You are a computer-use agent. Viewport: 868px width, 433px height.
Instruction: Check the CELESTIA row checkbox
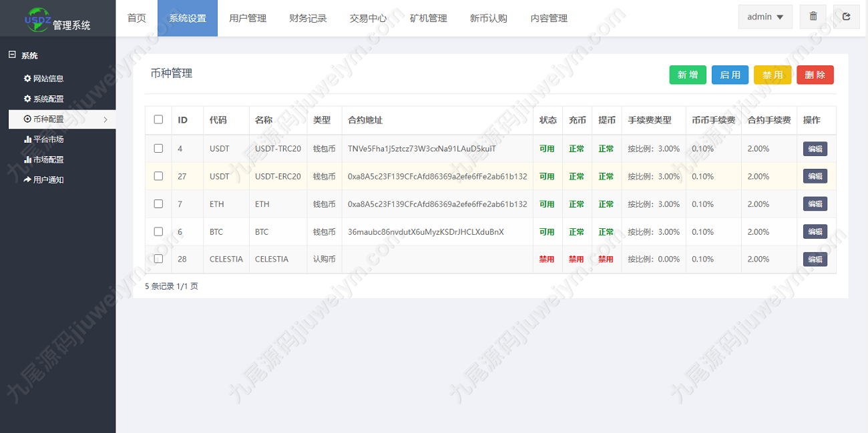click(158, 258)
